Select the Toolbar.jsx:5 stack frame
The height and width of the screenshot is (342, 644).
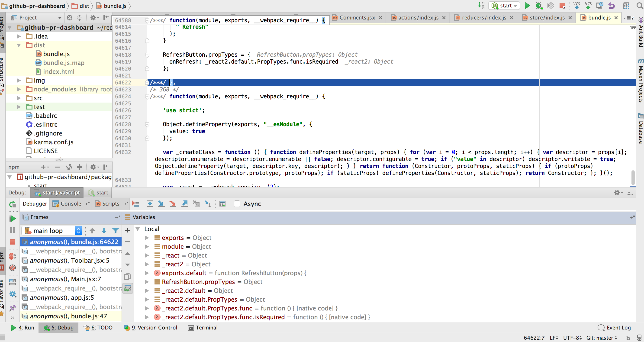tap(70, 261)
